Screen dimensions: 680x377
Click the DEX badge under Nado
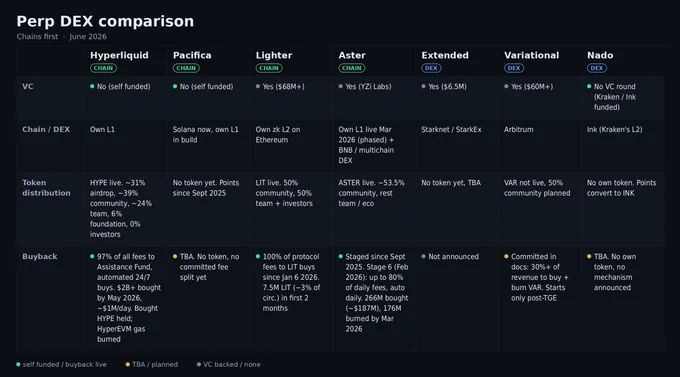point(597,68)
